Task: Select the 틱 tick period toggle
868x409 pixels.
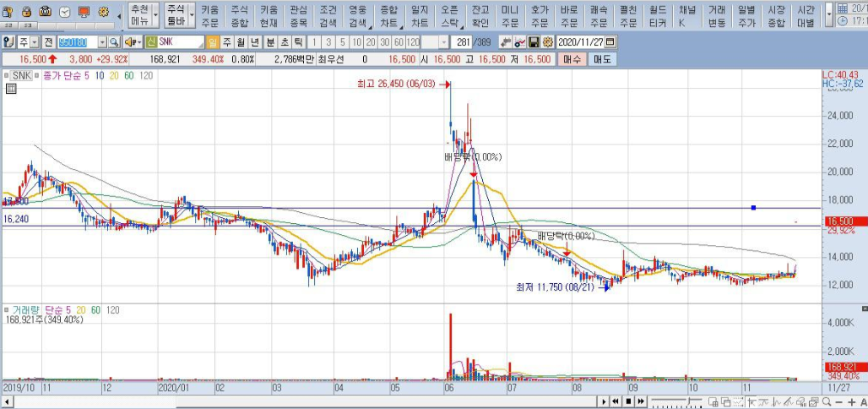Action: (298, 42)
